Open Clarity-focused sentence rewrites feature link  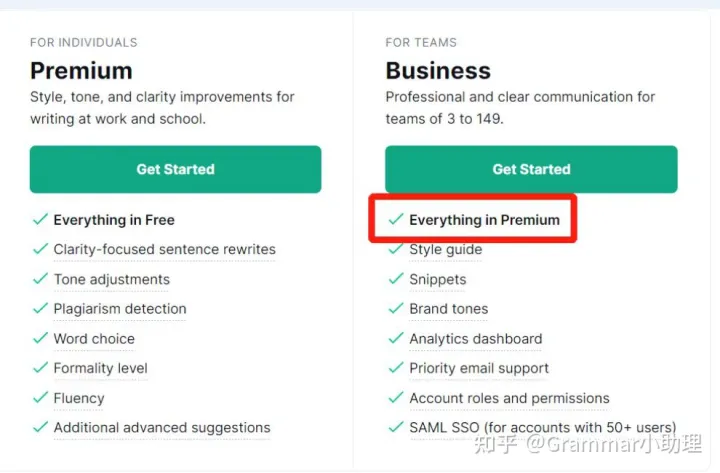(x=164, y=250)
